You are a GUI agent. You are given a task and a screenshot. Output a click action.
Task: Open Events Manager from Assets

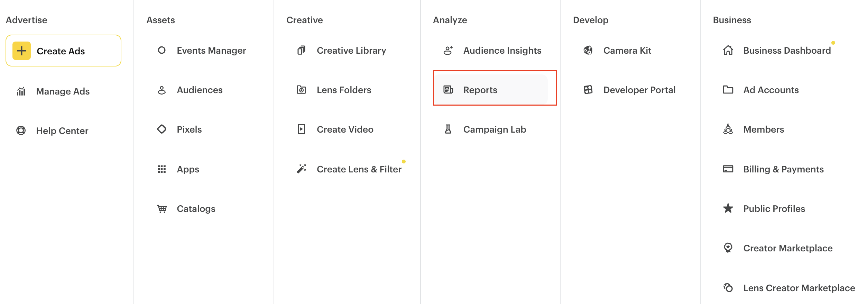pyautogui.click(x=211, y=51)
